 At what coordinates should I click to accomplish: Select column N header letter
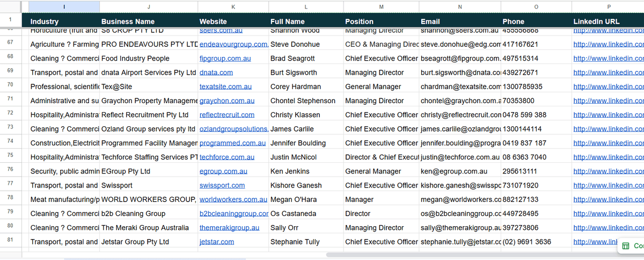pos(459,6)
